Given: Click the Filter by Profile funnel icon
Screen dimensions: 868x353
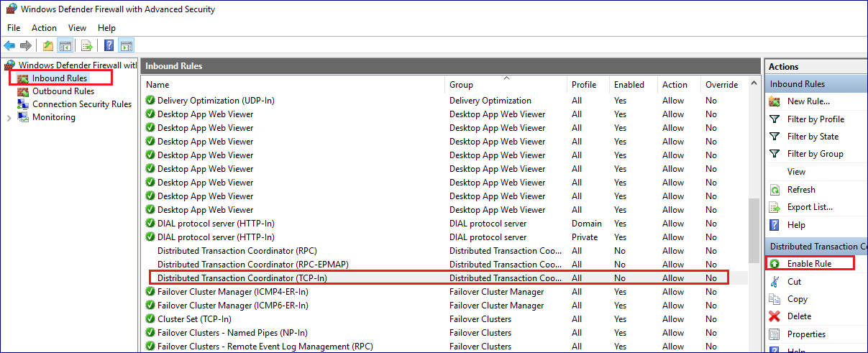Looking at the screenshot, I should 775,119.
